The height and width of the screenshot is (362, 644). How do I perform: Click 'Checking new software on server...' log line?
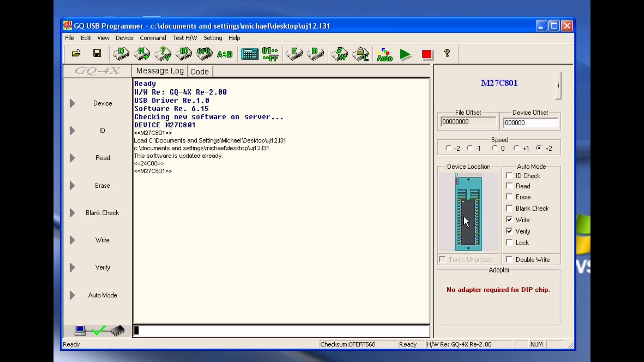[209, 117]
